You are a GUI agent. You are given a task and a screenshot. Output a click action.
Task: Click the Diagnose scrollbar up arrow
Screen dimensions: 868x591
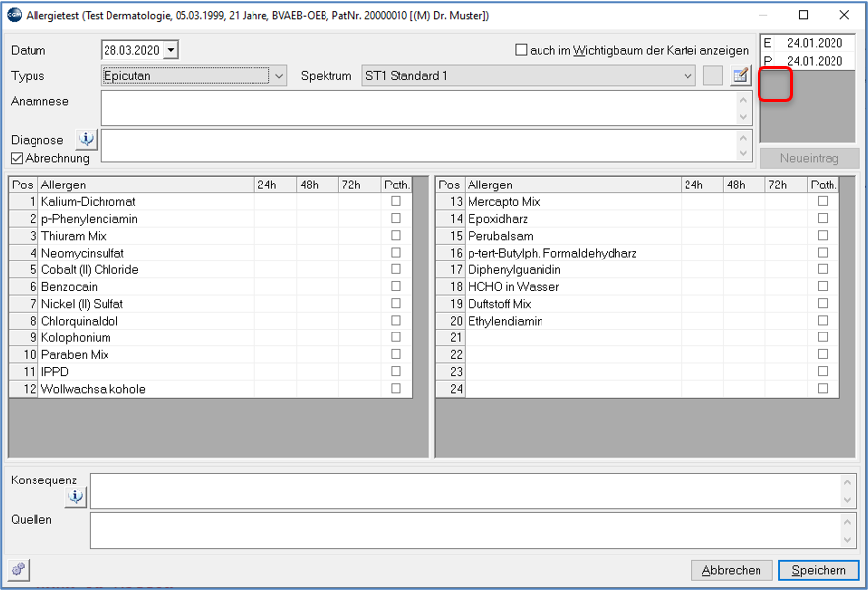tap(744, 138)
